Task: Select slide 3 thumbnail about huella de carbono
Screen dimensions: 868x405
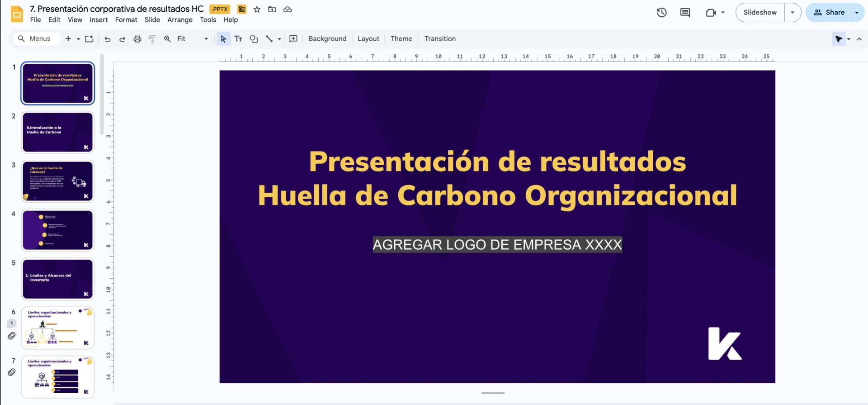Action: 57,181
